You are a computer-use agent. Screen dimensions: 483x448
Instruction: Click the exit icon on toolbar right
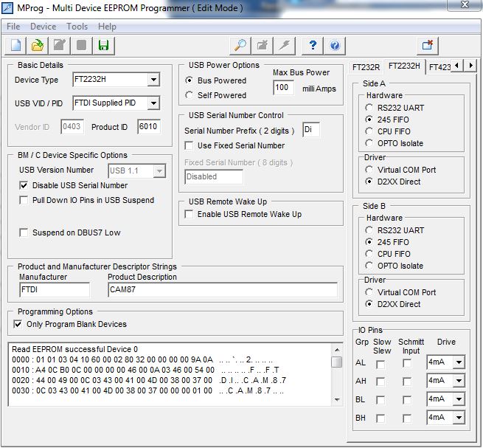[428, 46]
